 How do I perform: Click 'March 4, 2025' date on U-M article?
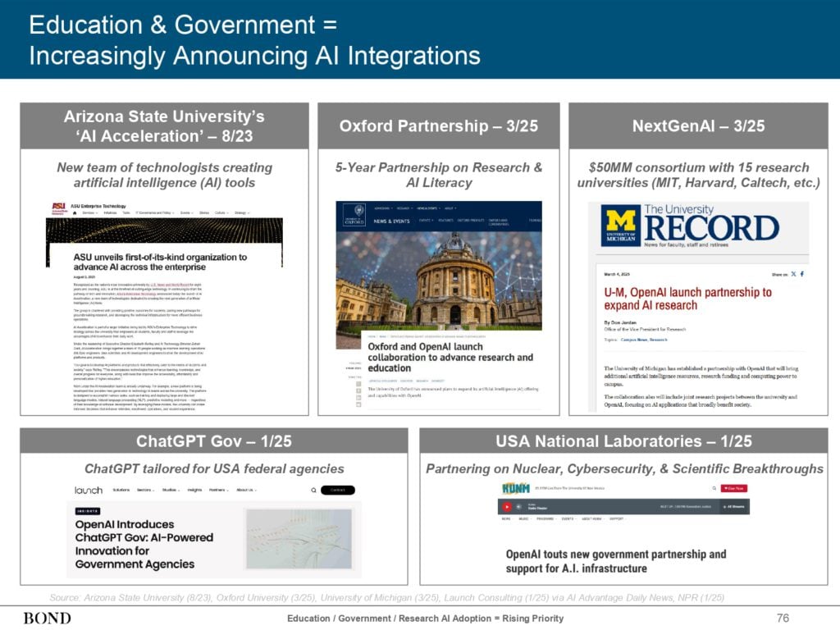click(617, 274)
